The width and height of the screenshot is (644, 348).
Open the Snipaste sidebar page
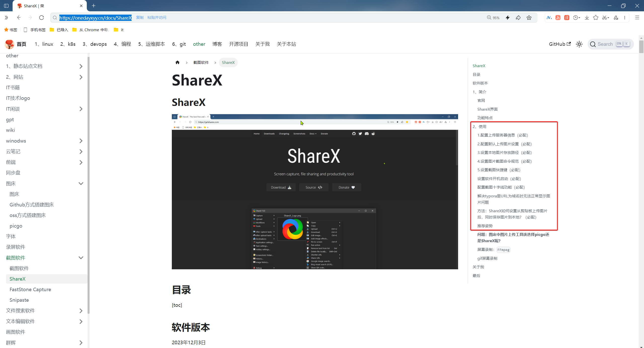pyautogui.click(x=19, y=300)
